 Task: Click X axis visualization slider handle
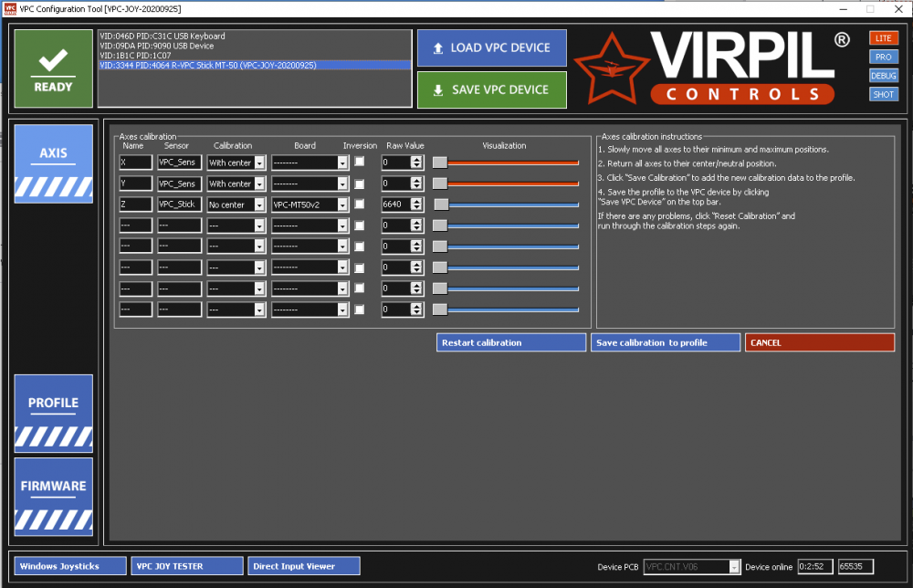point(440,163)
